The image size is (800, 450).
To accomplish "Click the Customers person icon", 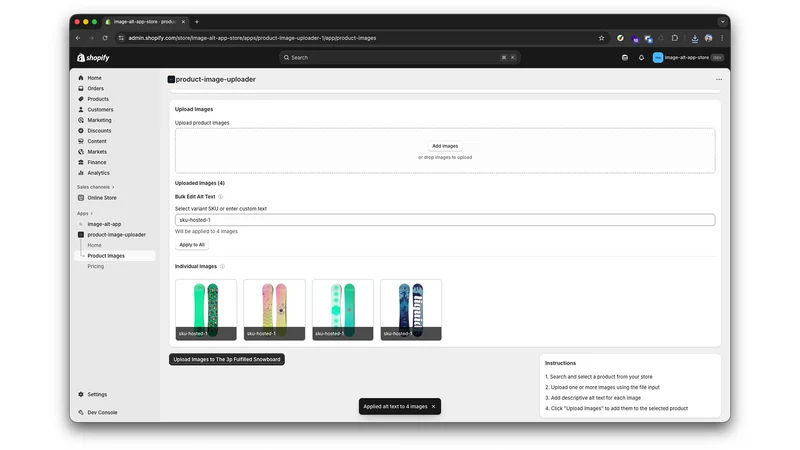I will tap(81, 110).
